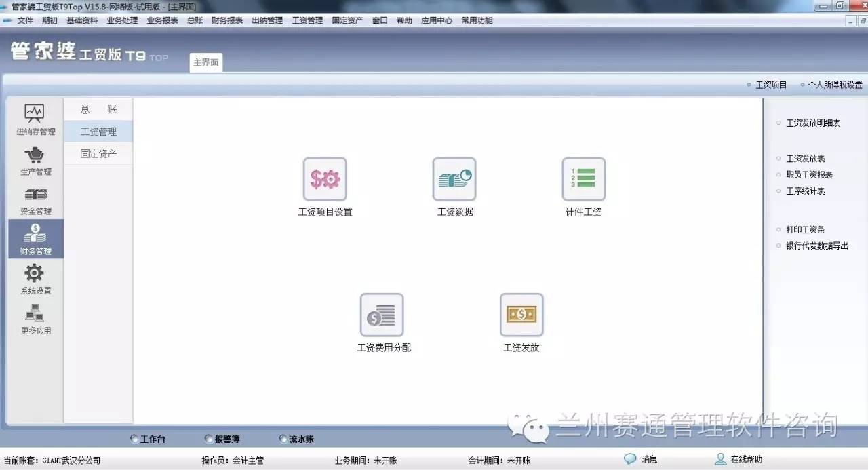The image size is (868, 470).
Task: Open the 工资数据 icon
Action: (454, 180)
